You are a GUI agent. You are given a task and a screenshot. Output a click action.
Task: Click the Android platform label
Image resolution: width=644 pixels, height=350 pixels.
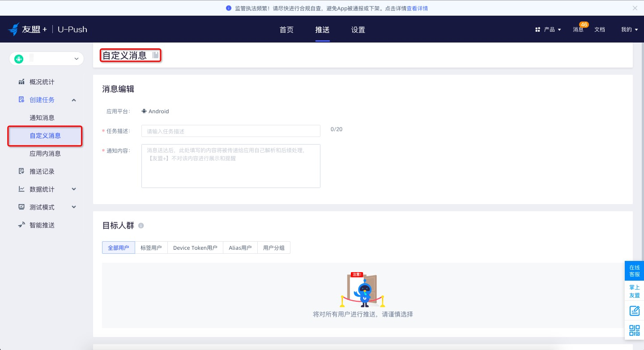pos(155,111)
